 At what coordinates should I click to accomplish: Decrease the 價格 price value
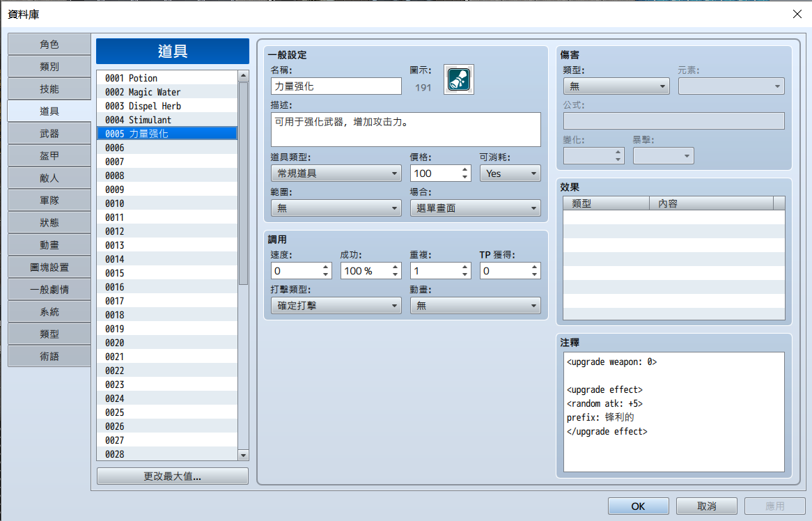point(464,177)
